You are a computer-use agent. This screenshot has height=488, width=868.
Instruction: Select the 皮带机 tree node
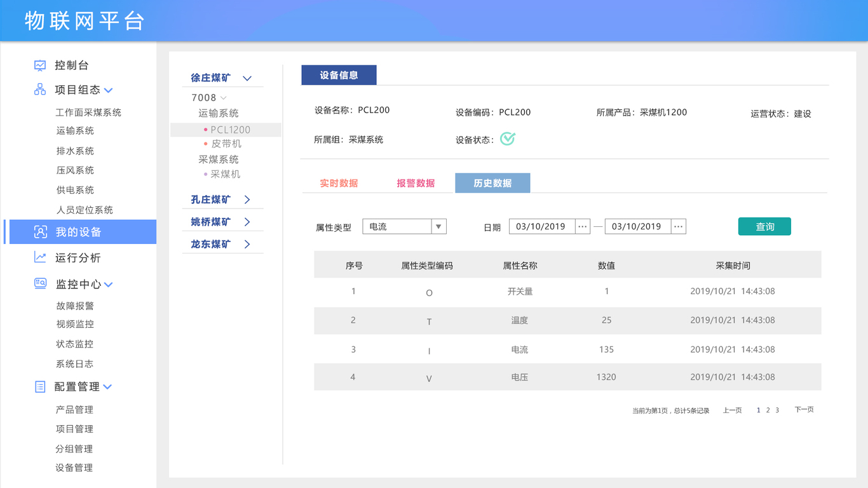point(226,144)
